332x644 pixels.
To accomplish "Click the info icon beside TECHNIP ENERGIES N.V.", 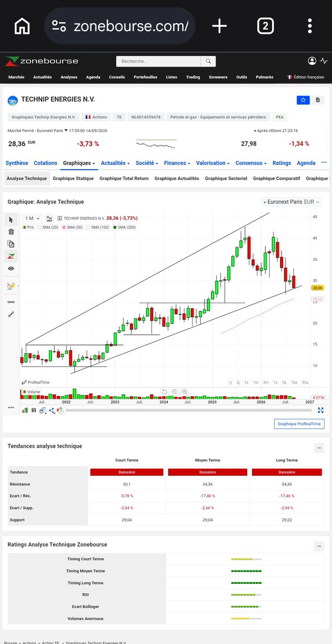I will [60, 218].
